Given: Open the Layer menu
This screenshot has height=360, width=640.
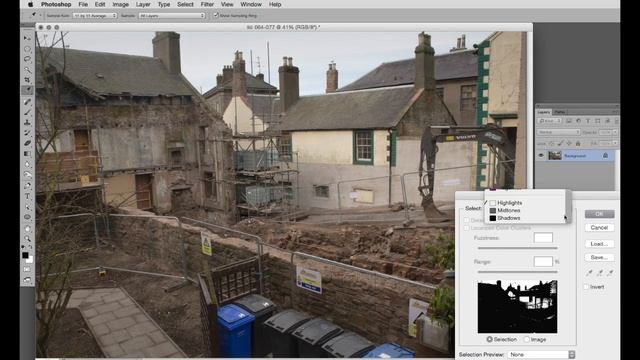Looking at the screenshot, I should tap(143, 4).
